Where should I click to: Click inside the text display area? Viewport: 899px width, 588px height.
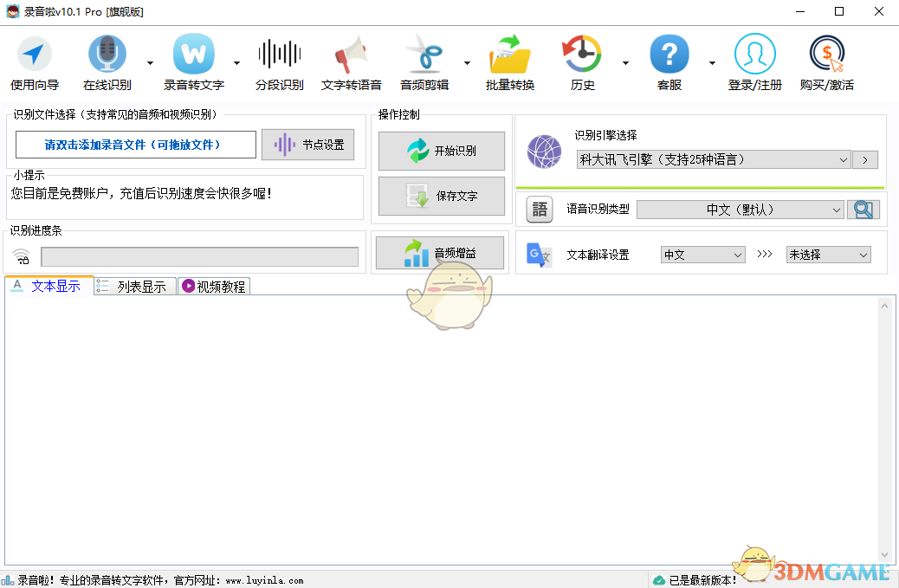click(x=442, y=430)
